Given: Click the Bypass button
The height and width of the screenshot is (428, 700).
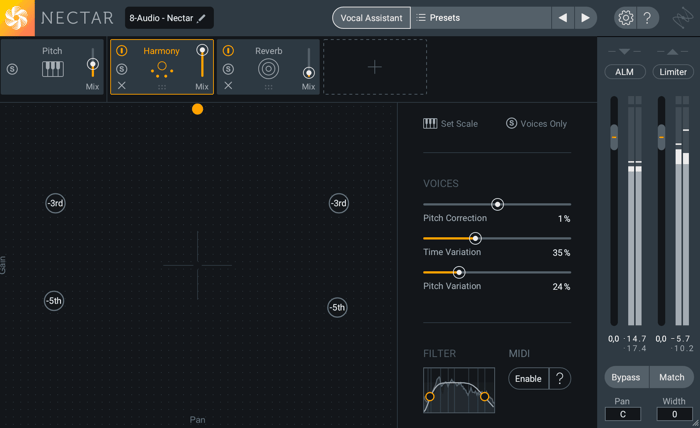Looking at the screenshot, I should click(625, 377).
